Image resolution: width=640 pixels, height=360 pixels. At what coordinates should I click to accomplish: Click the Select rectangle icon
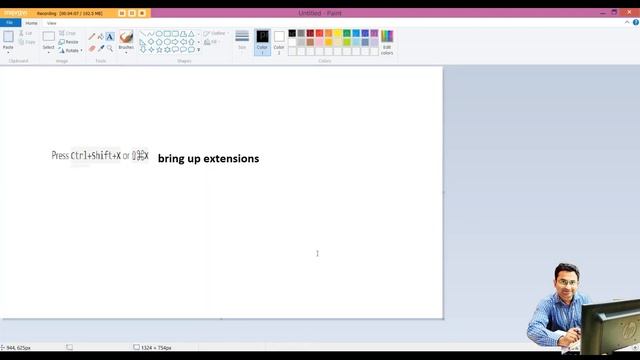(x=49, y=37)
